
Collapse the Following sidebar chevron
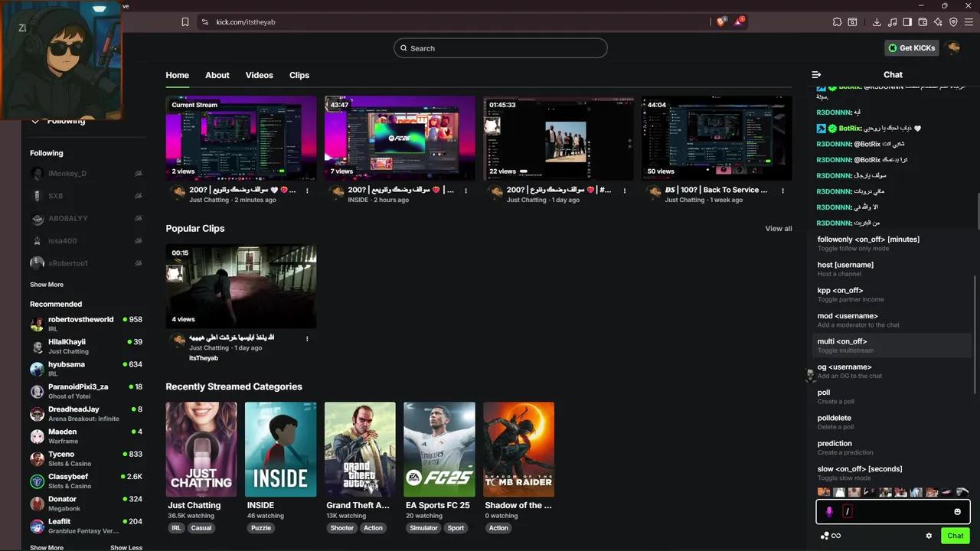coord(35,121)
